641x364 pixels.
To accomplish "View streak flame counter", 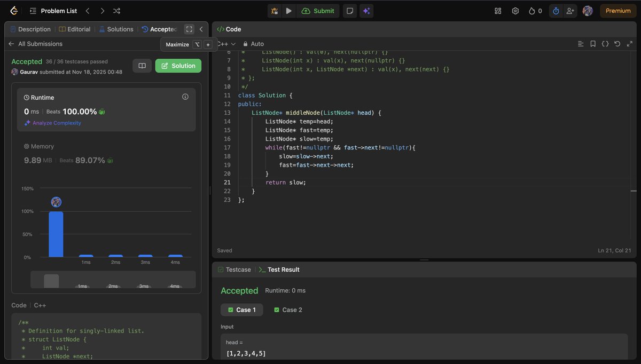I will tap(535, 11).
